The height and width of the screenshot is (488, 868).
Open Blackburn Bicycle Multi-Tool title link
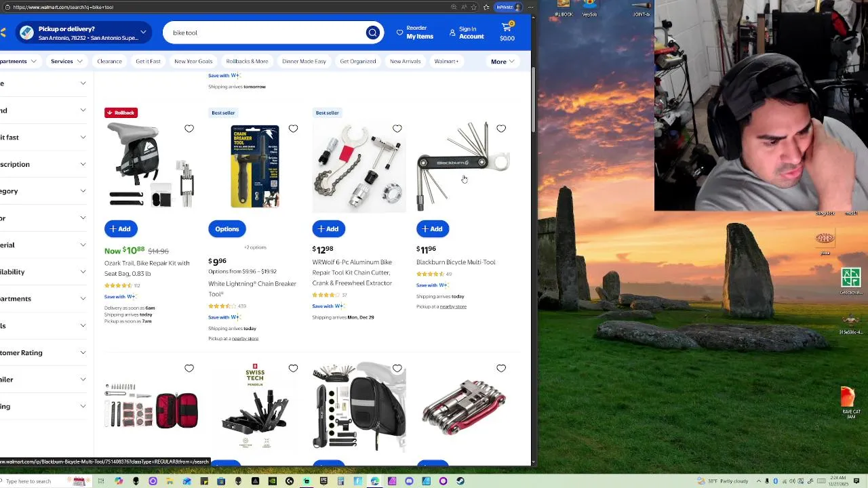[456, 262]
